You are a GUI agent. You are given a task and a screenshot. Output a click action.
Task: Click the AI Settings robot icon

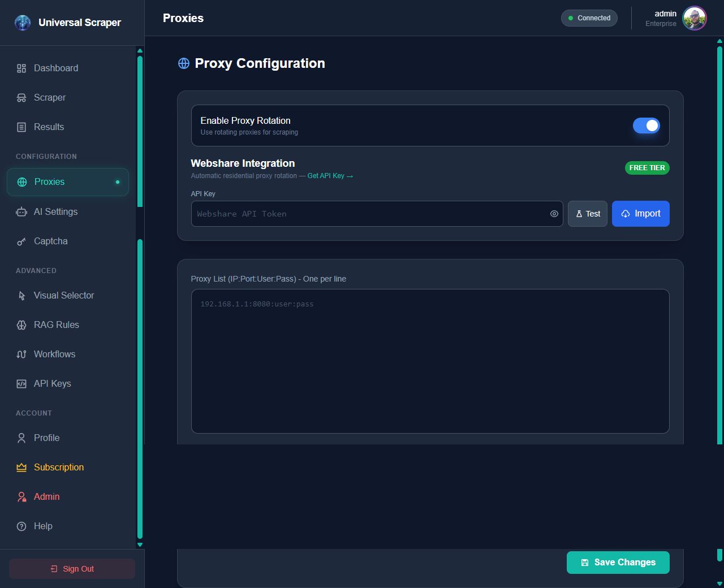[21, 212]
